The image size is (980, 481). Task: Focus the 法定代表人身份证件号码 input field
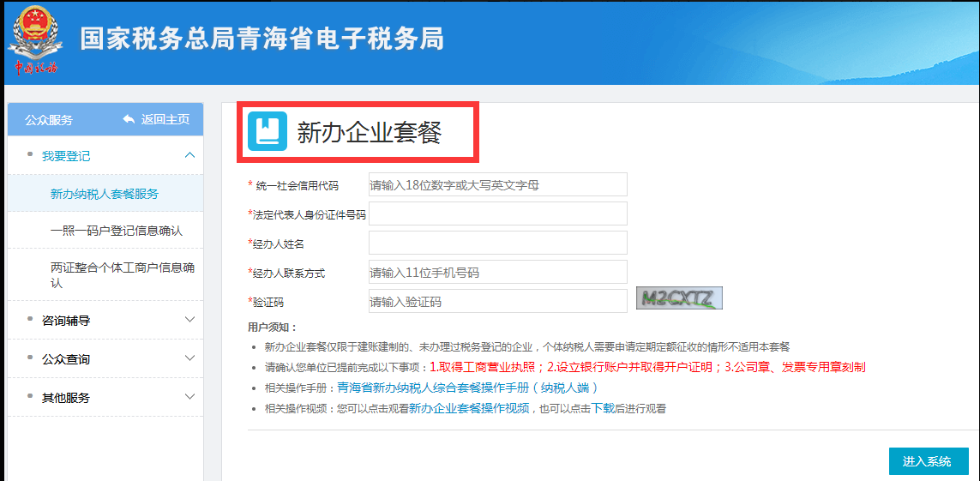(497, 213)
